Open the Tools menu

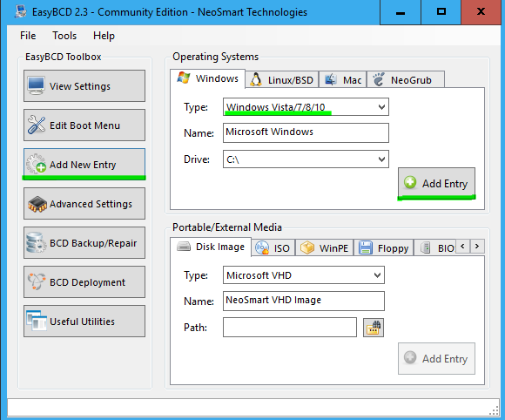point(64,36)
